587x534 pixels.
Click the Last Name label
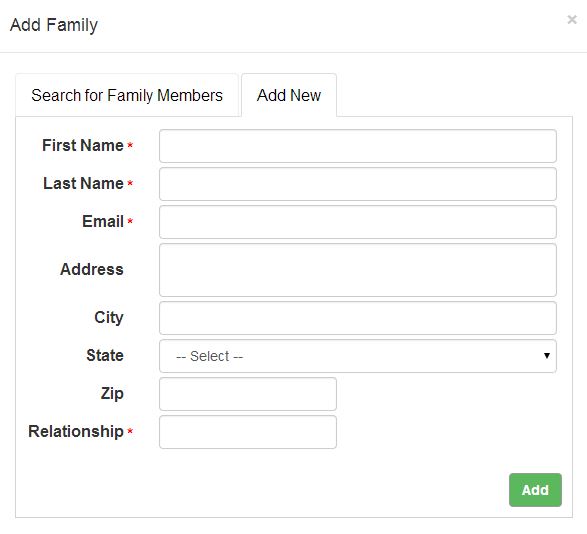click(83, 183)
